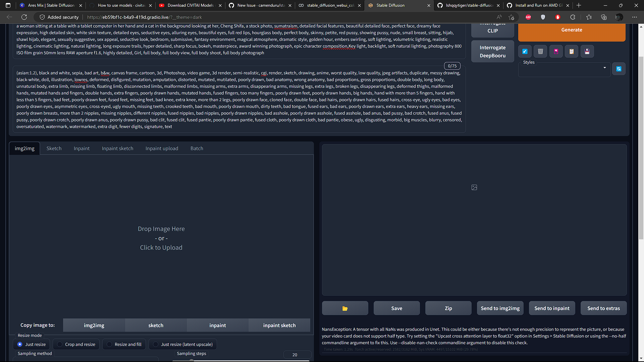Viewport: 644px width, 362px height.
Task: Click the refresh styles icon
Action: point(619,69)
